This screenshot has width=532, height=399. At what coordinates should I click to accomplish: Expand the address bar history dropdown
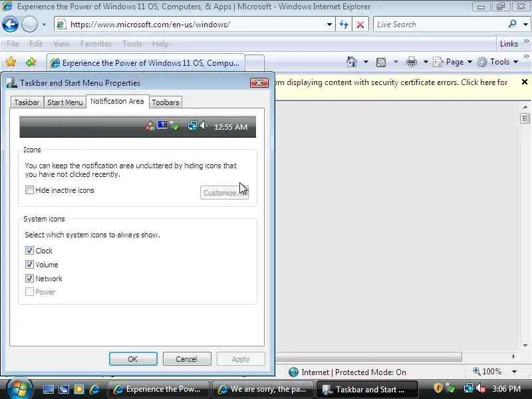coord(329,25)
